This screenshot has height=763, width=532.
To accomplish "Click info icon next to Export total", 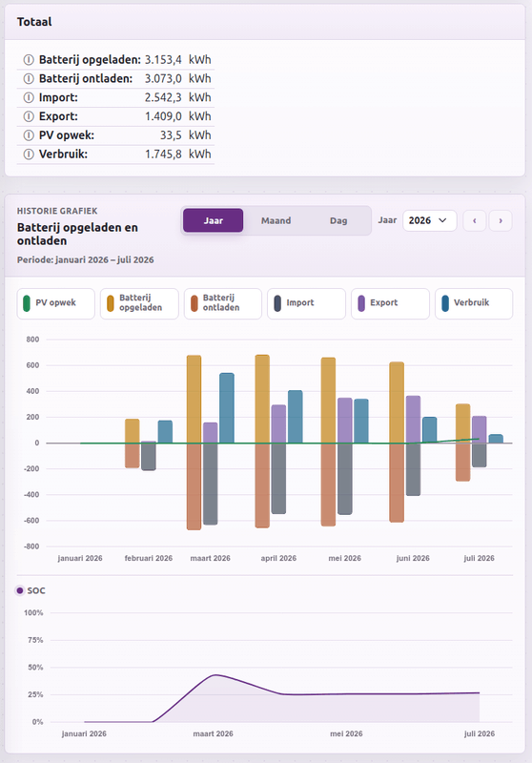I will [29, 116].
